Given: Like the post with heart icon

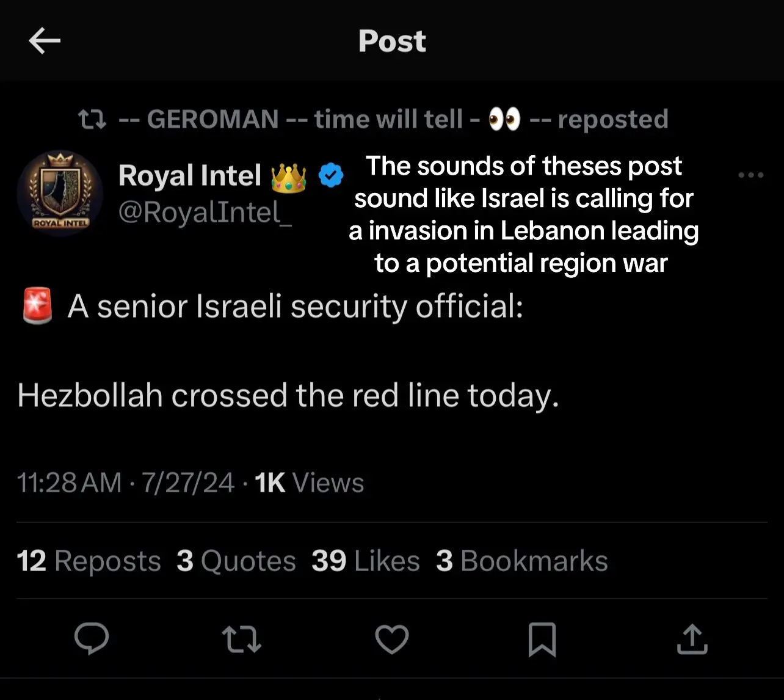Looking at the screenshot, I should [x=391, y=639].
